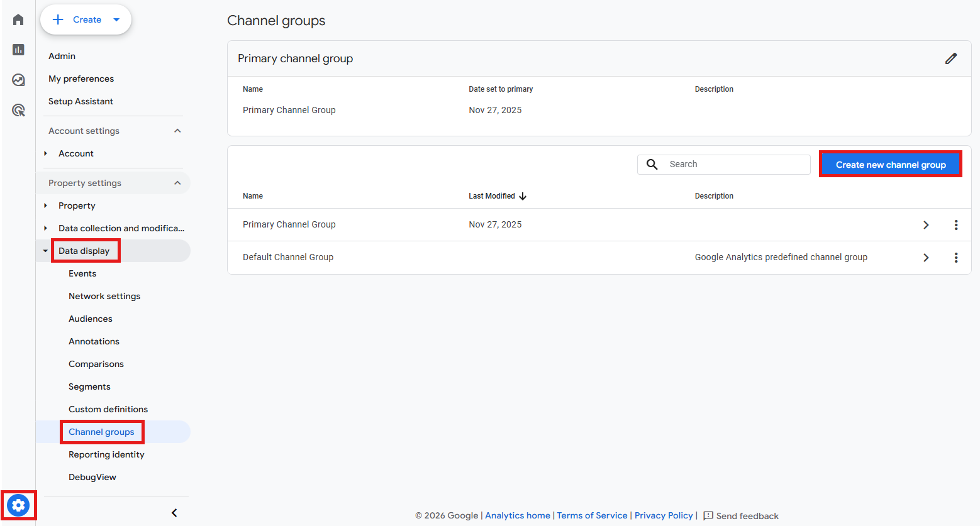
Task: Open Setup Assistant
Action: pos(81,101)
